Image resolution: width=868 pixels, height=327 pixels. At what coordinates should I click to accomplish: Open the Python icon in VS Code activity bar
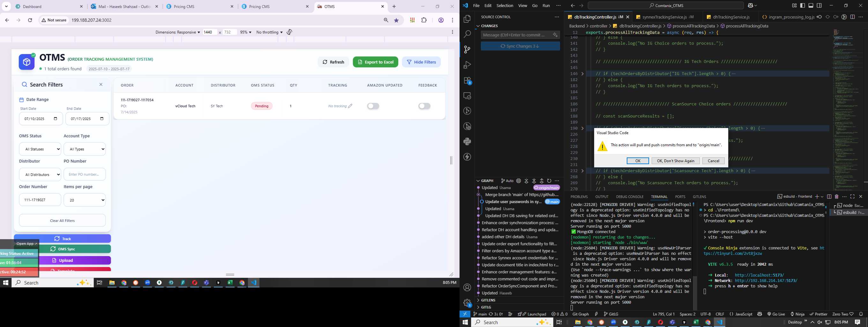click(x=467, y=141)
